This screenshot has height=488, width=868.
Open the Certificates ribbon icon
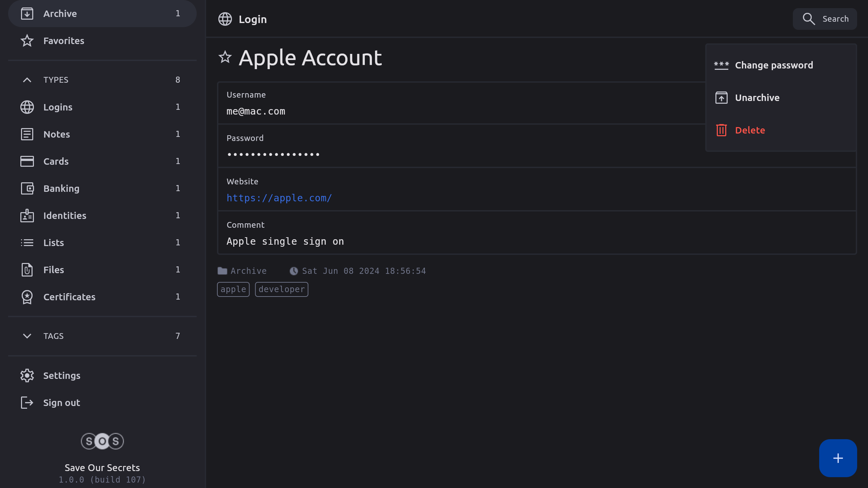point(27,297)
